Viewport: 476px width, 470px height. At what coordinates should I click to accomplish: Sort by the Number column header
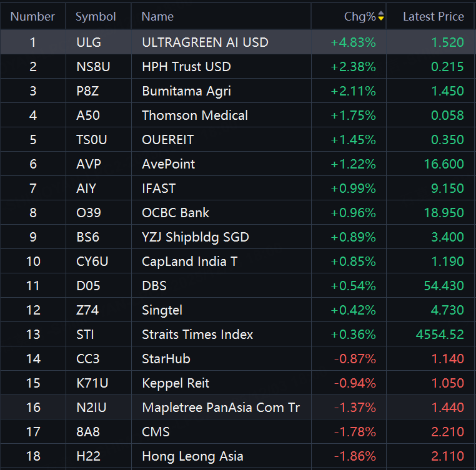tap(32, 17)
